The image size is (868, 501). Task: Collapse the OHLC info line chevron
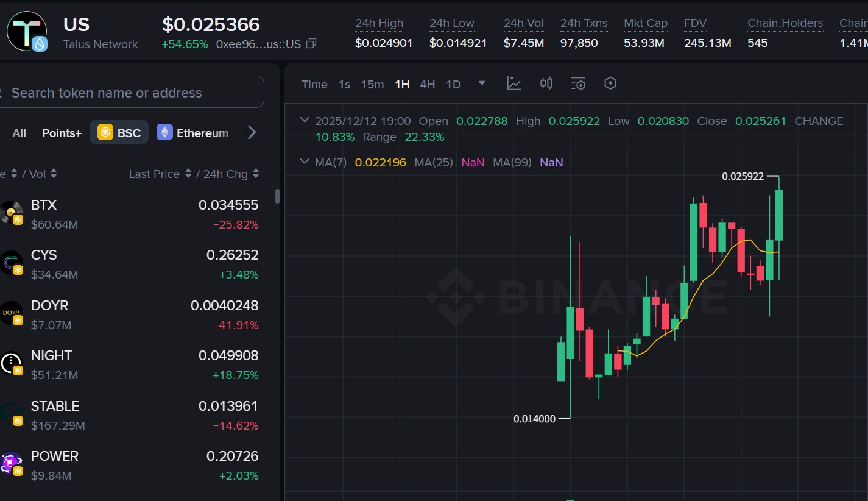(x=305, y=120)
